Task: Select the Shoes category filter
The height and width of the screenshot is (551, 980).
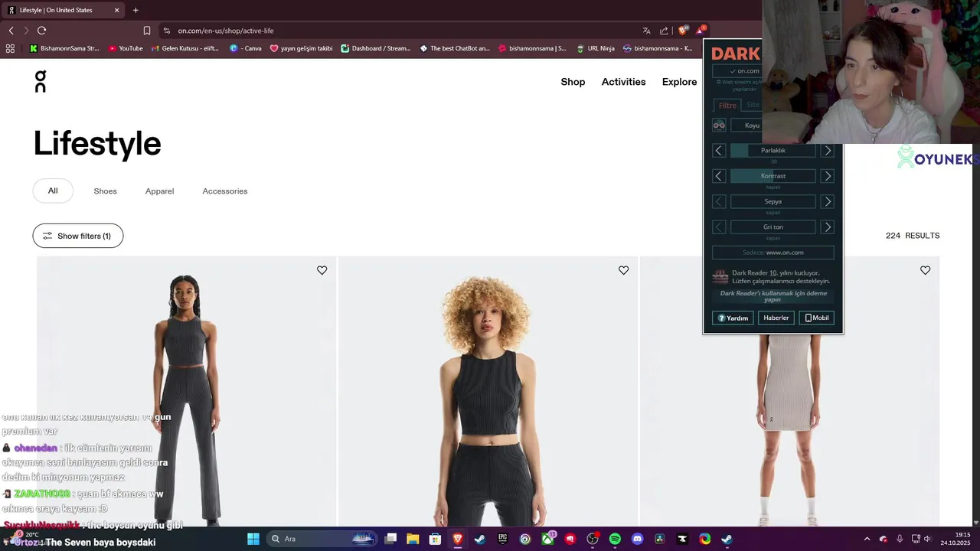Action: pos(105,191)
